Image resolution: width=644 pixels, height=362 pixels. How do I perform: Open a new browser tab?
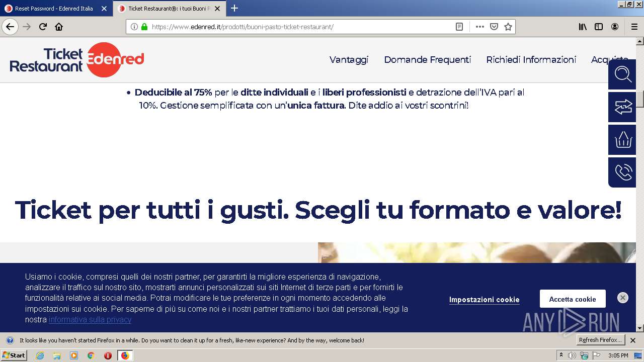[x=234, y=8]
